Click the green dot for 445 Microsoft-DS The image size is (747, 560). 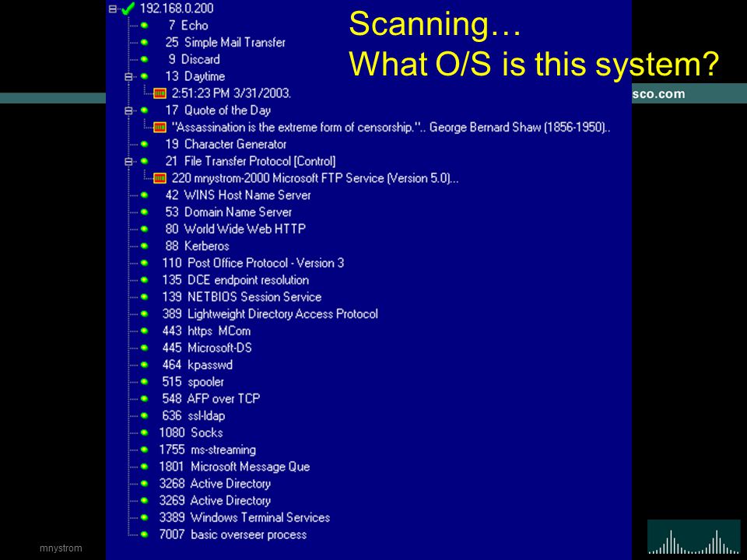145,348
